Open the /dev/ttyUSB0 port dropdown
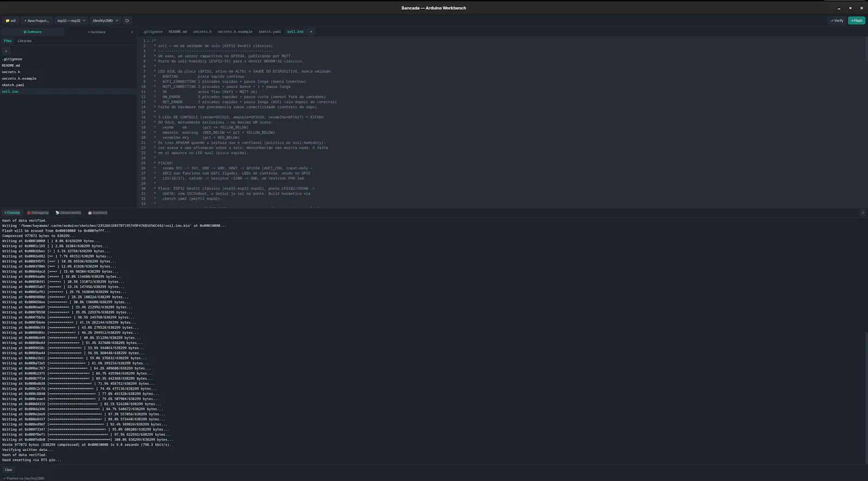 pos(105,21)
